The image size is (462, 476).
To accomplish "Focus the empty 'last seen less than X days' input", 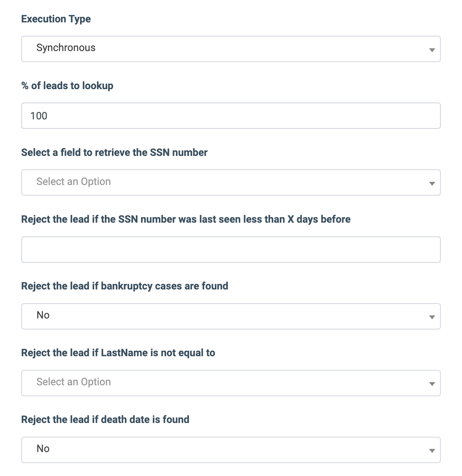I will [231, 249].
